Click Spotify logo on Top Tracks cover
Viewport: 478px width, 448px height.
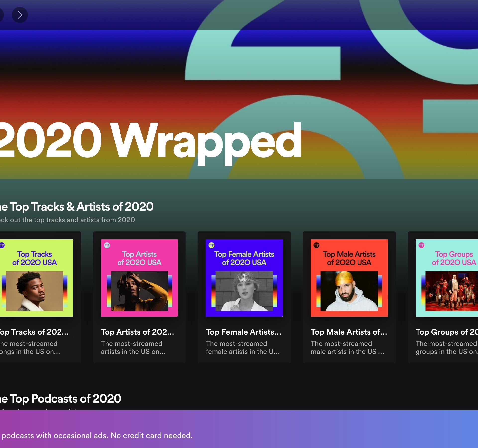pos(2,245)
